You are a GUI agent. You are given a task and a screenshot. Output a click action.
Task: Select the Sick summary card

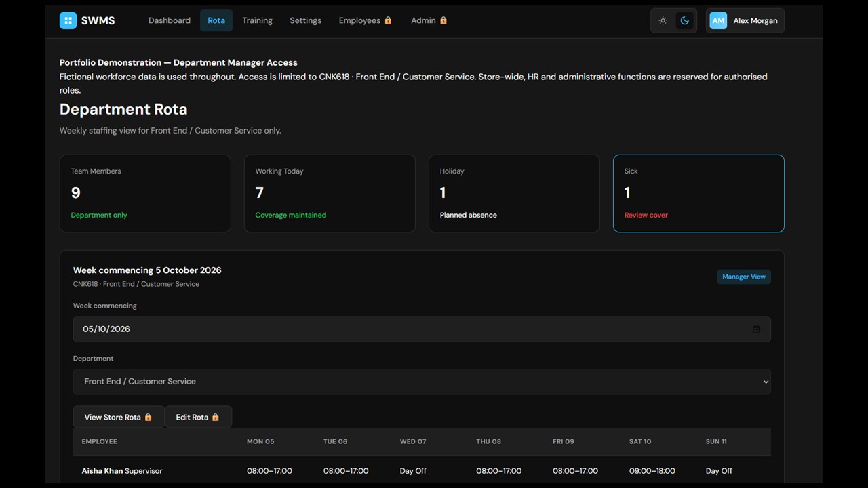[x=698, y=193]
